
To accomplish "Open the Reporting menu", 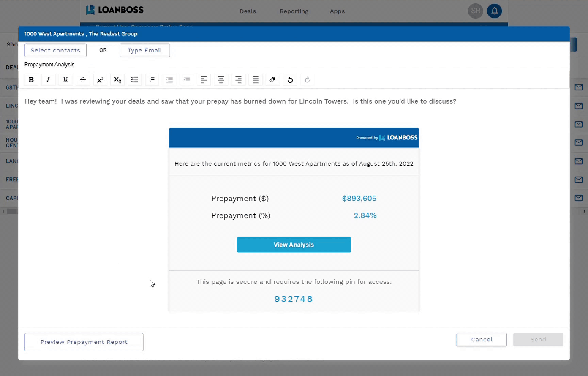I will [294, 11].
